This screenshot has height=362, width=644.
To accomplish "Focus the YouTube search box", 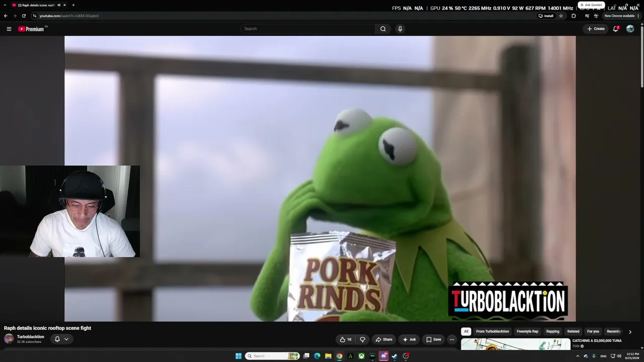I will click(307, 29).
